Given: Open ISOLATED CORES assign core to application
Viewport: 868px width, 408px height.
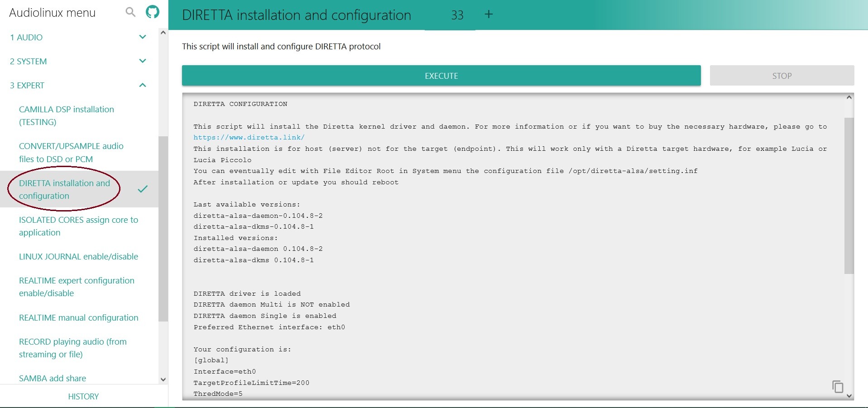Looking at the screenshot, I should (78, 226).
